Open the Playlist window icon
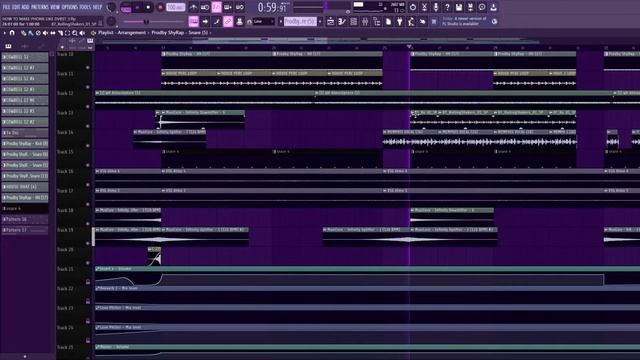The height and width of the screenshot is (360, 640). [x=331, y=22]
